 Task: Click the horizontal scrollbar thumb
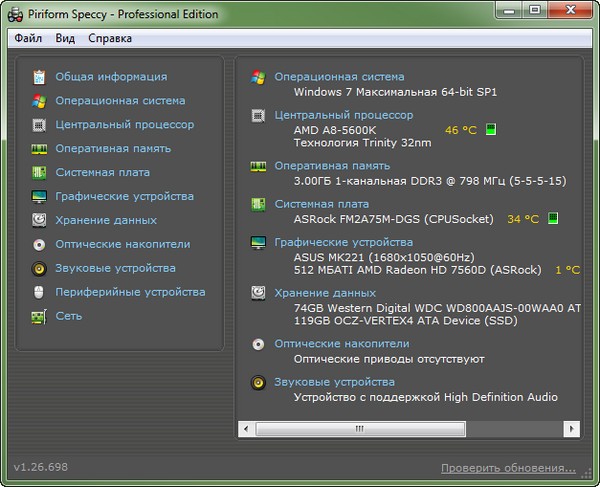pyautogui.click(x=360, y=428)
